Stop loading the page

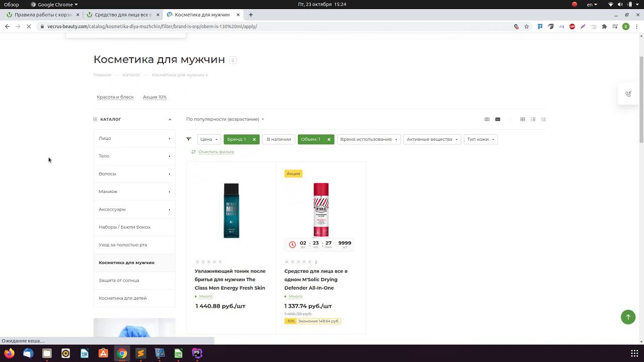click(x=30, y=27)
